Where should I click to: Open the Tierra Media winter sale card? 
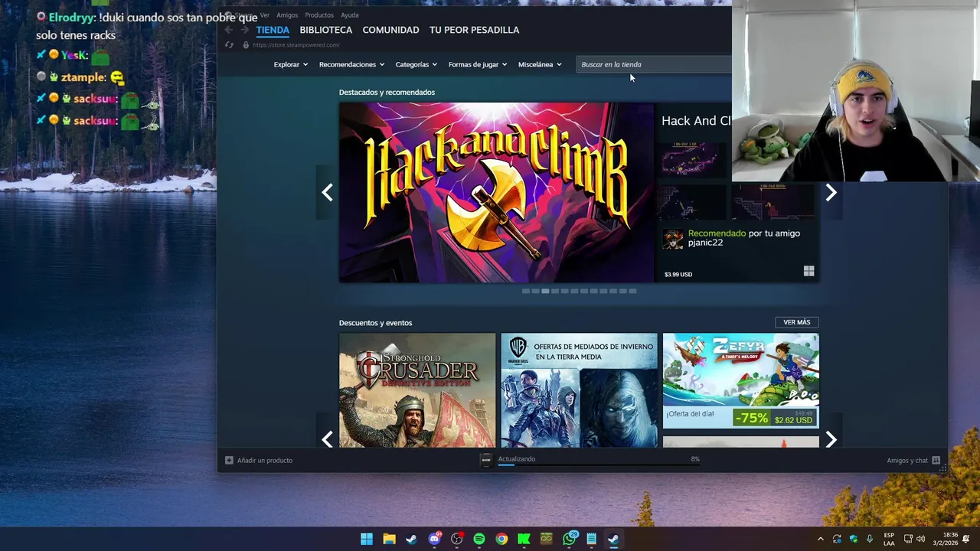click(x=579, y=390)
